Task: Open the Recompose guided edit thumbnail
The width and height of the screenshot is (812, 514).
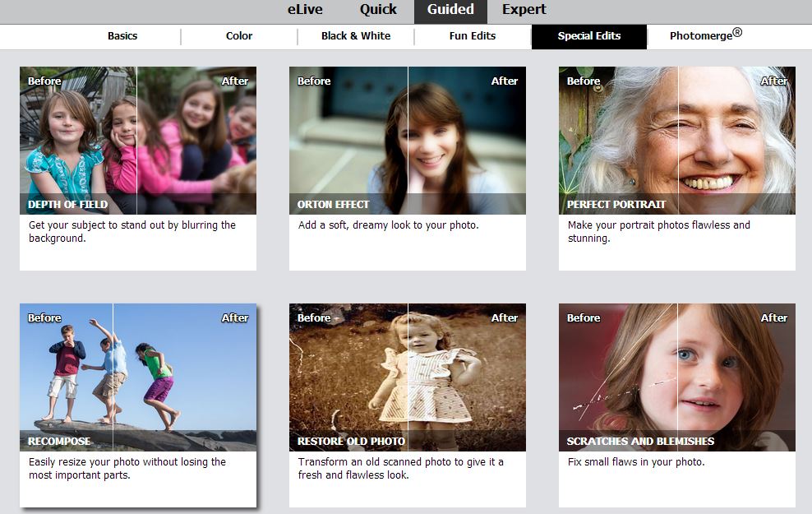Action: point(138,377)
